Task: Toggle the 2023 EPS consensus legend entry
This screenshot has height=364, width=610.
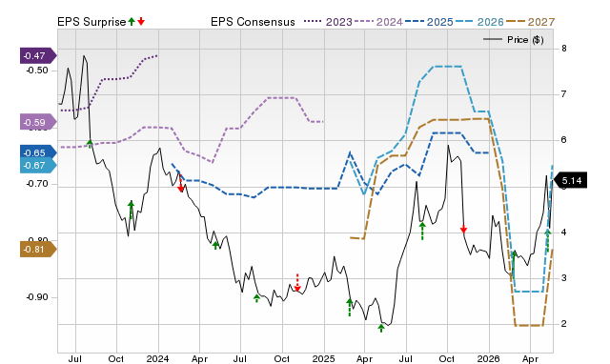Action: coord(328,22)
